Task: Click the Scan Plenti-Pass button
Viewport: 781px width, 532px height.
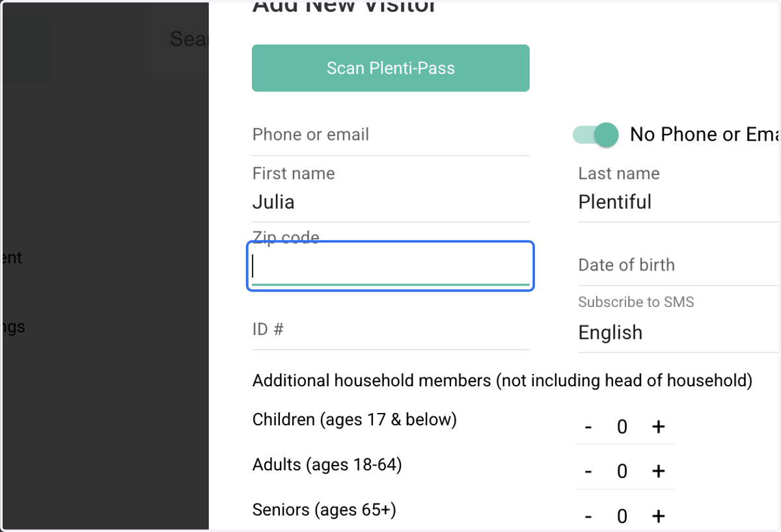Action: pyautogui.click(x=390, y=68)
